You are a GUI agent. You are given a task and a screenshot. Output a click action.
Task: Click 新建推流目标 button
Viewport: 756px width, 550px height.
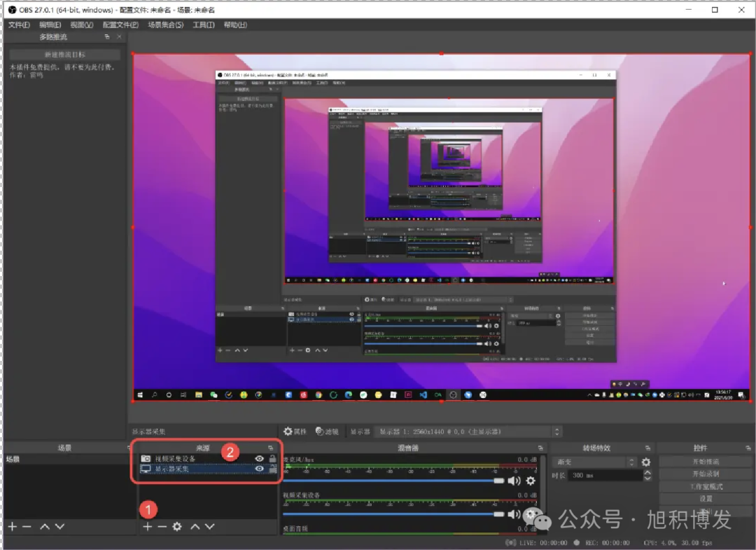pyautogui.click(x=65, y=55)
